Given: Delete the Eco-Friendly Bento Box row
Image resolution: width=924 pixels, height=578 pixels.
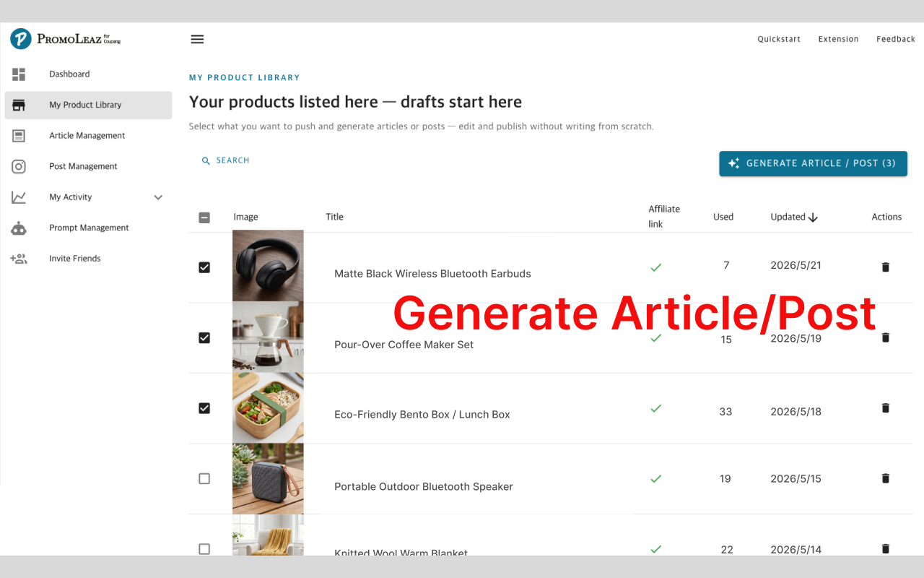Looking at the screenshot, I should [886, 408].
